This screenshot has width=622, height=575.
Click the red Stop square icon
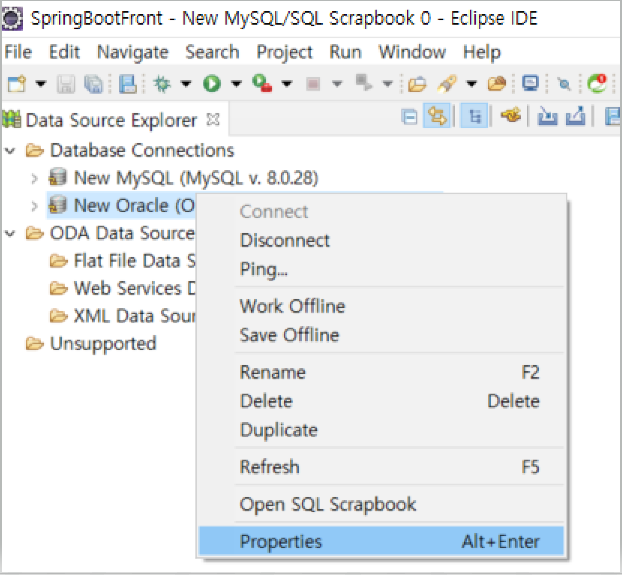pos(313,84)
